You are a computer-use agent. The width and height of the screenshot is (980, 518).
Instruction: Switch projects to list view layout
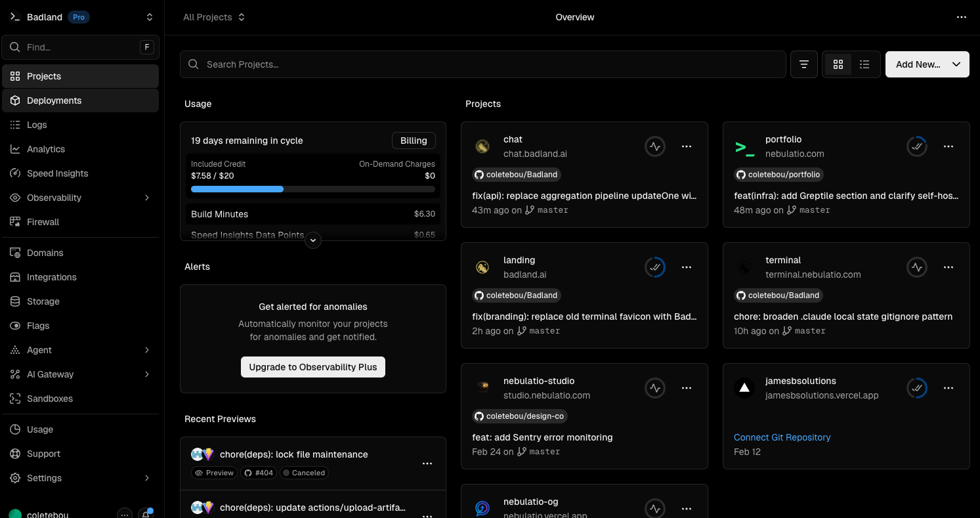(864, 64)
